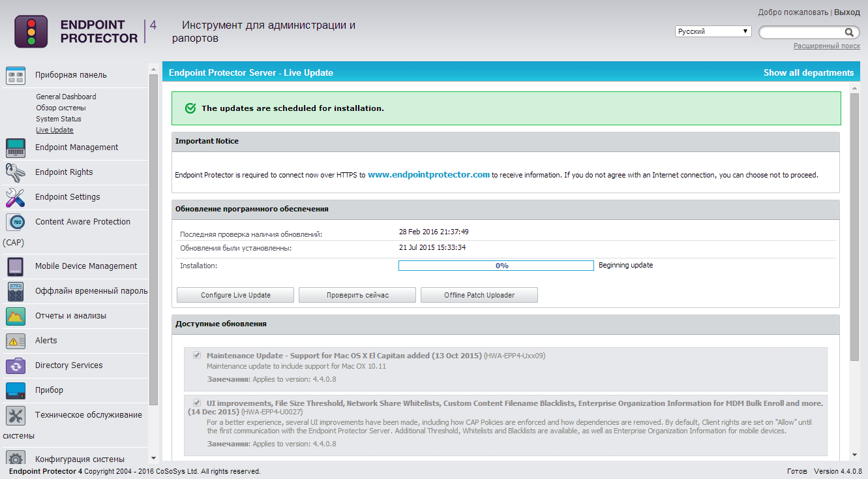Open the Endpoint Settings menu
The height and width of the screenshot is (479, 868).
pyautogui.click(x=68, y=197)
